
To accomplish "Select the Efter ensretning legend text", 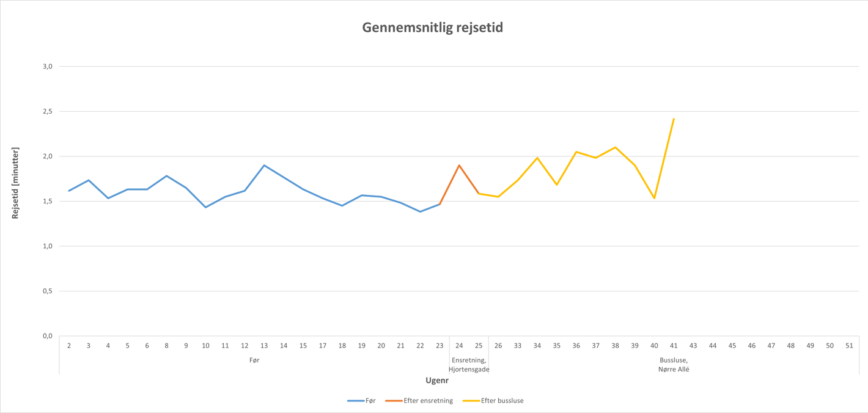I will (x=428, y=401).
